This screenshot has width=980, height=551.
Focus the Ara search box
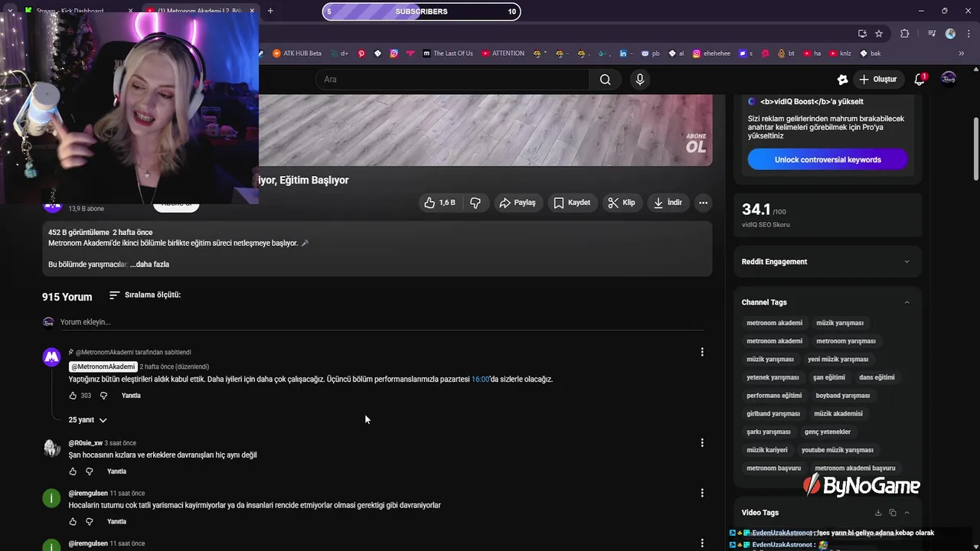(452, 80)
